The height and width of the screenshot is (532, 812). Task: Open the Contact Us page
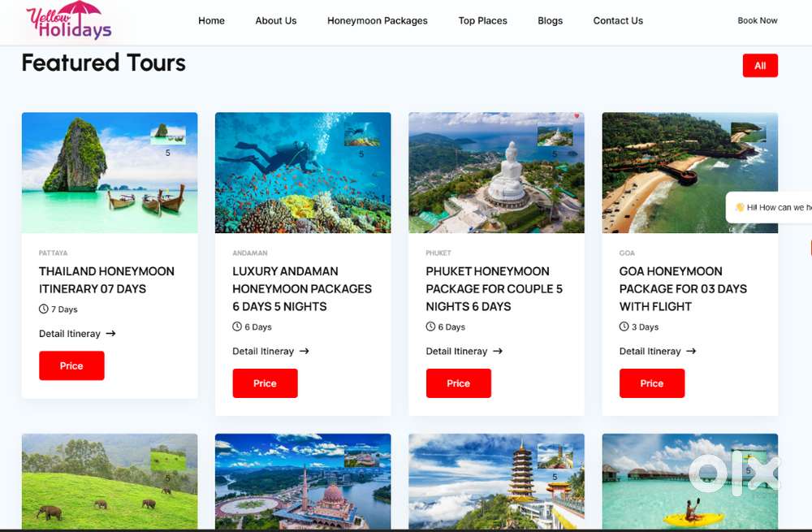tap(618, 21)
